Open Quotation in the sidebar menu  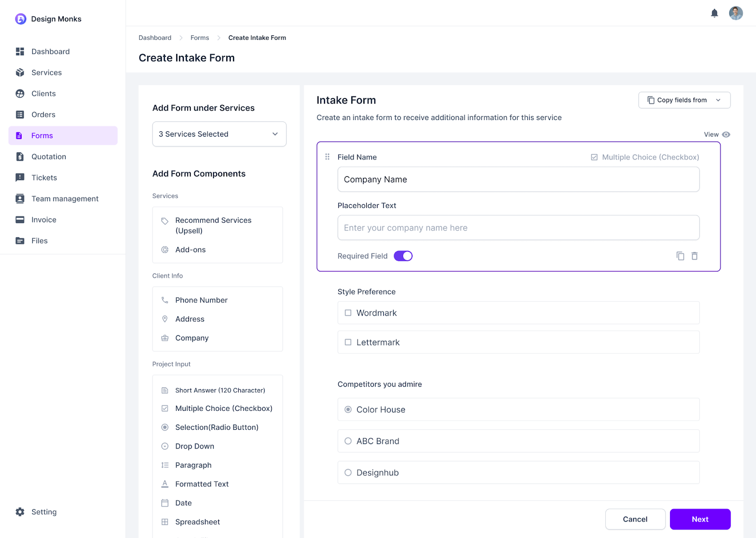63,156
